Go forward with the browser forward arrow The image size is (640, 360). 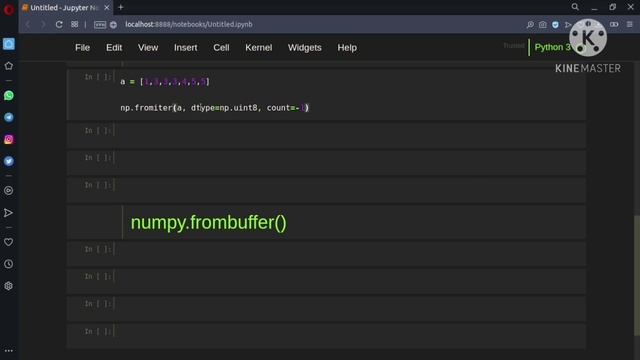coord(43,24)
